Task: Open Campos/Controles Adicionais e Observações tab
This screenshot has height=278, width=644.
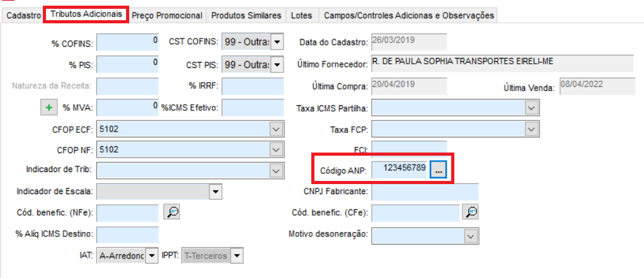Action: pyautogui.click(x=408, y=15)
